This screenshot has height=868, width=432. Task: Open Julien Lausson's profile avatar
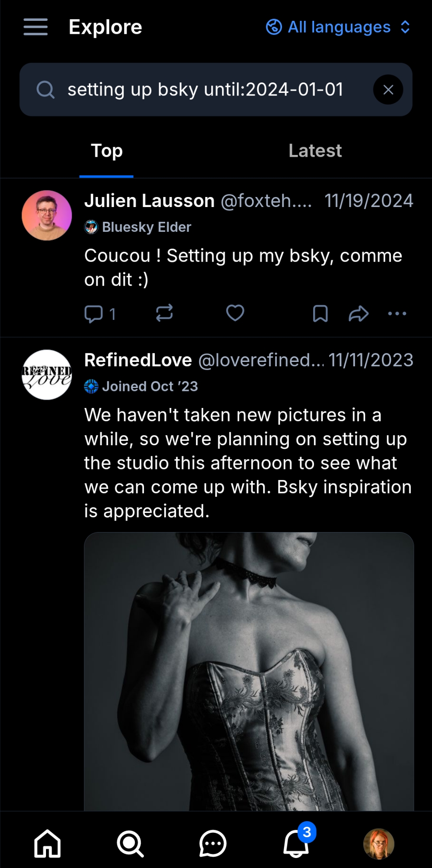tap(47, 215)
